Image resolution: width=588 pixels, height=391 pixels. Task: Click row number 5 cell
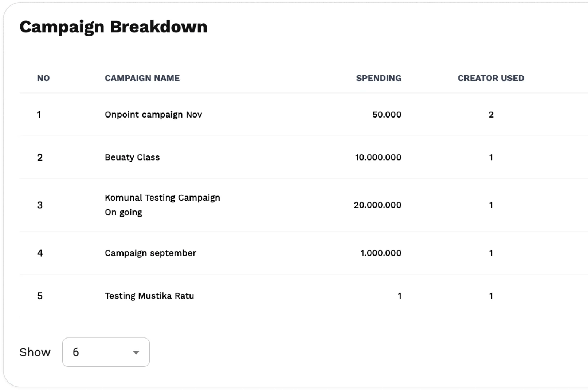point(40,296)
